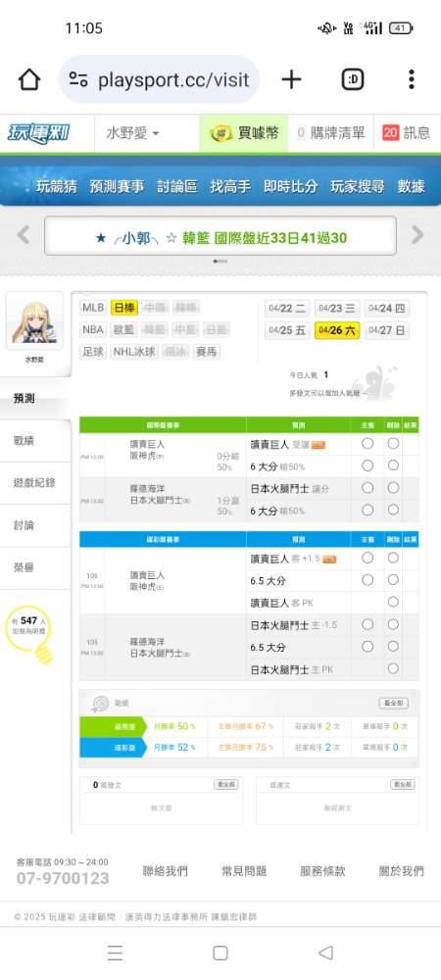Select 主推 radio for 6.5 大分 讀賣巨人 game

coord(367,580)
